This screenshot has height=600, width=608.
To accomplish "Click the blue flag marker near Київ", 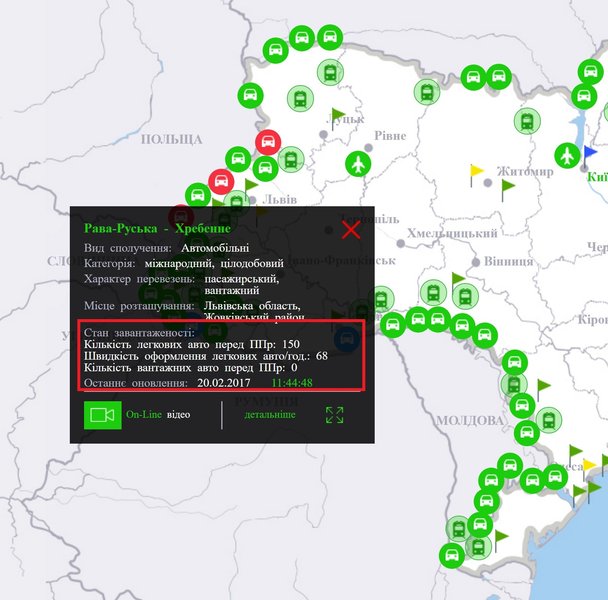I will (590, 152).
